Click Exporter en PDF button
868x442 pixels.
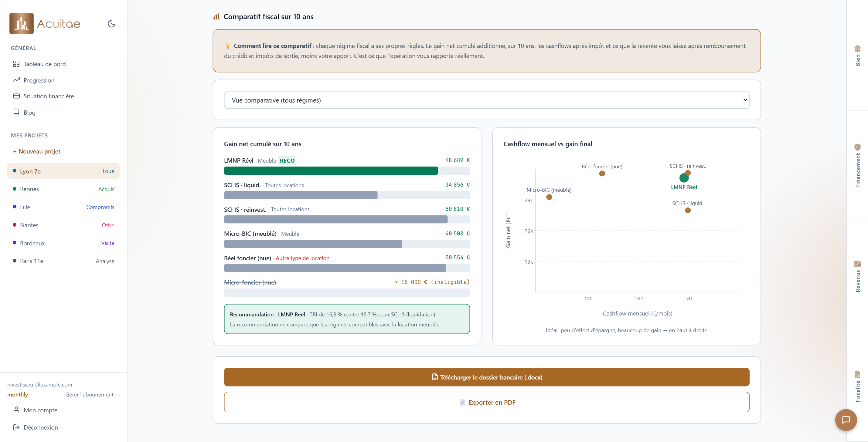487,402
